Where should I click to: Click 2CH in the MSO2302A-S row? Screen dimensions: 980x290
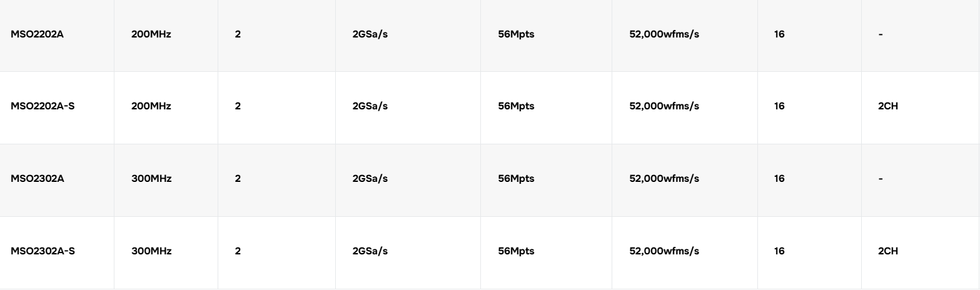coord(888,251)
